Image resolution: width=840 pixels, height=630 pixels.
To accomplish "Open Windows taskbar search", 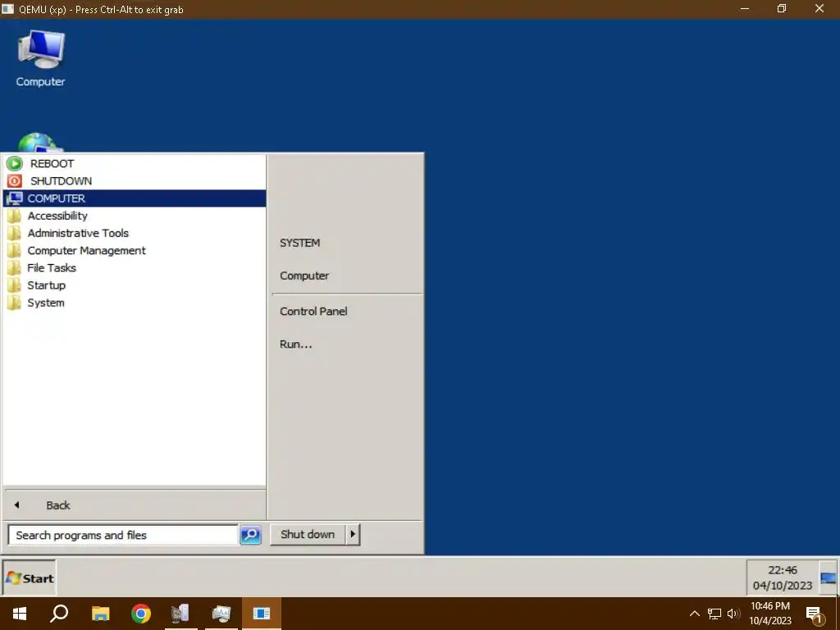I will 59,614.
